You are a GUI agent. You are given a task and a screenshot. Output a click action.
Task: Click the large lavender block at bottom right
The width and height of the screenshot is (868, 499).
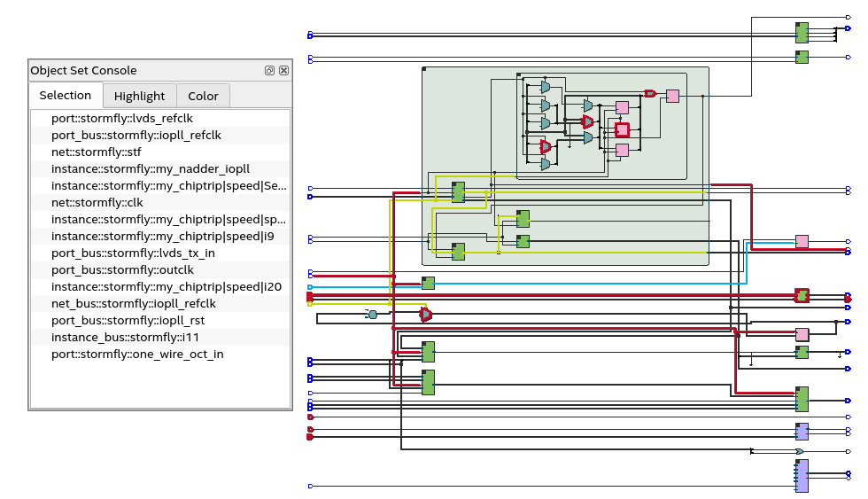click(802, 476)
